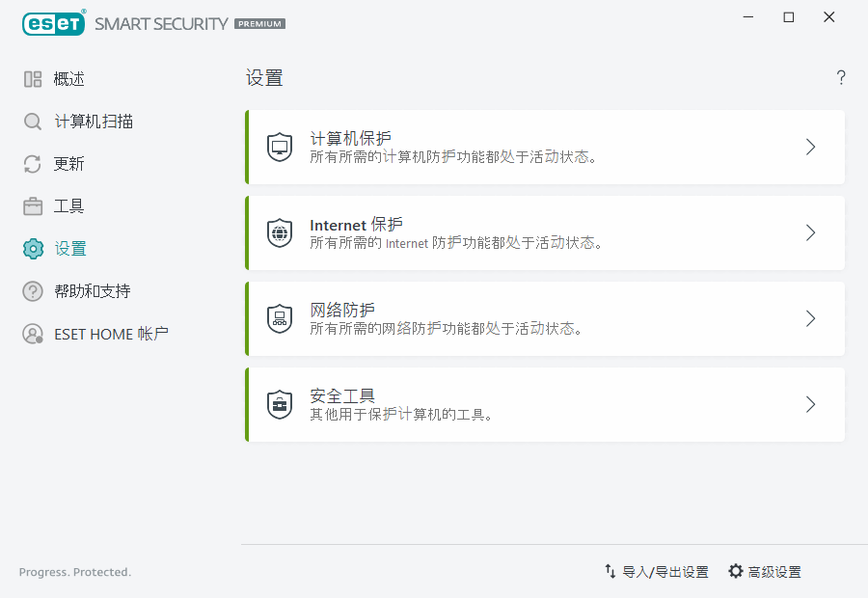Screen dimensions: 868x598
Task: Click the 网络防护 network shield icon
Action: [279, 318]
